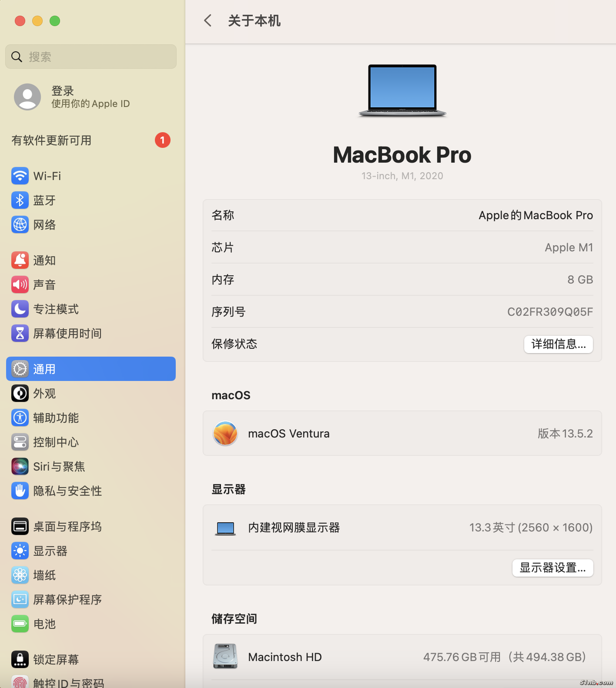Select 控制中心 Control Center item

(x=56, y=442)
